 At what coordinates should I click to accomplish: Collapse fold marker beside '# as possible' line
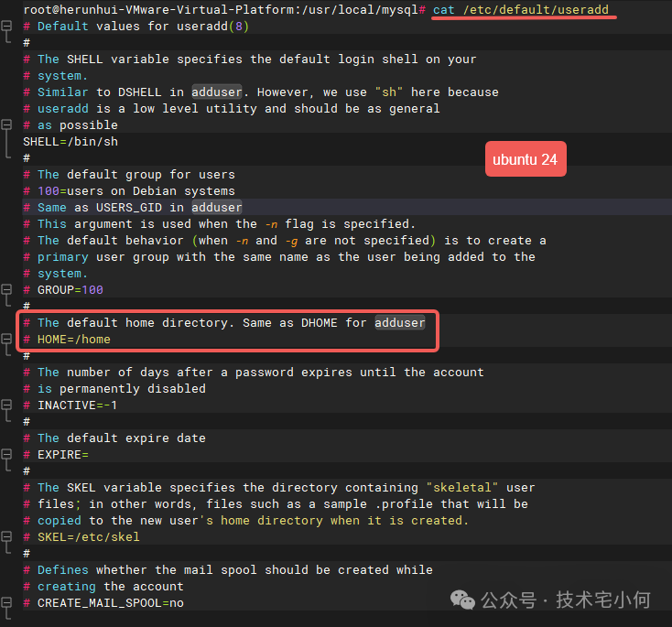click(x=6, y=124)
